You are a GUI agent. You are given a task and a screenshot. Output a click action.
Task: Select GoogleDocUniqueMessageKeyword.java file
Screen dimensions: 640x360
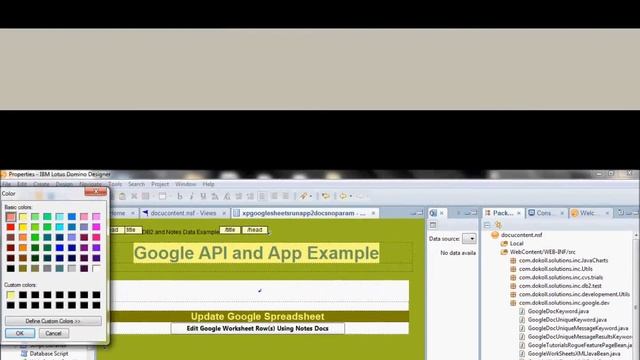[578, 328]
